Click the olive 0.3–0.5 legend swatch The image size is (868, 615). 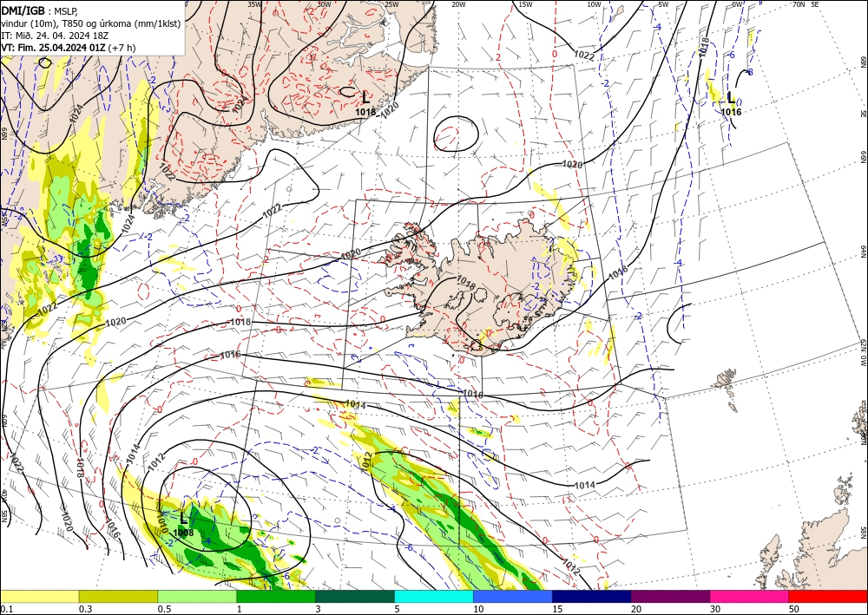click(118, 596)
